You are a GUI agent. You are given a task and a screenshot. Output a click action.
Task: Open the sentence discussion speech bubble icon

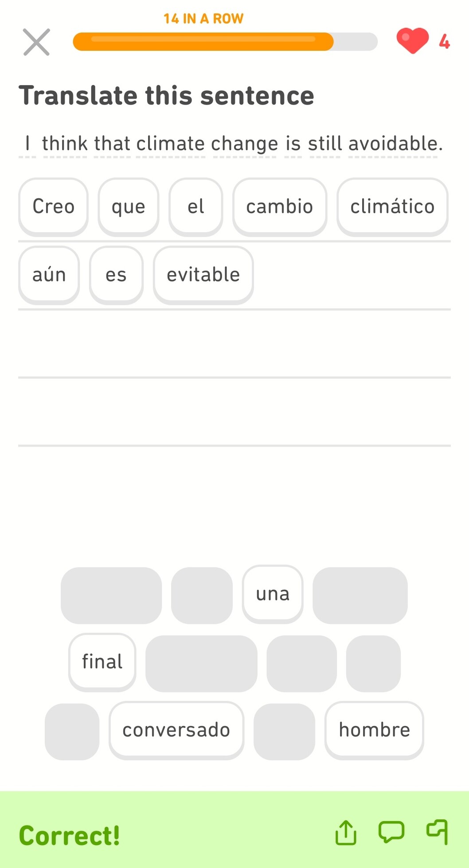[391, 832]
